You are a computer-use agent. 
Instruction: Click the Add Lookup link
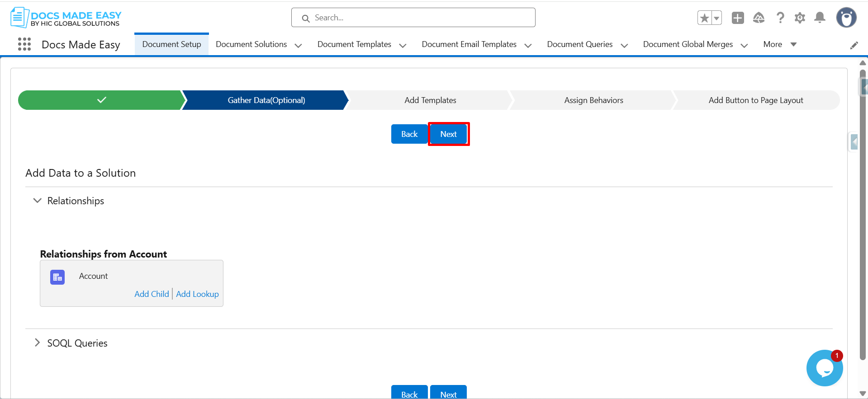pos(197,294)
